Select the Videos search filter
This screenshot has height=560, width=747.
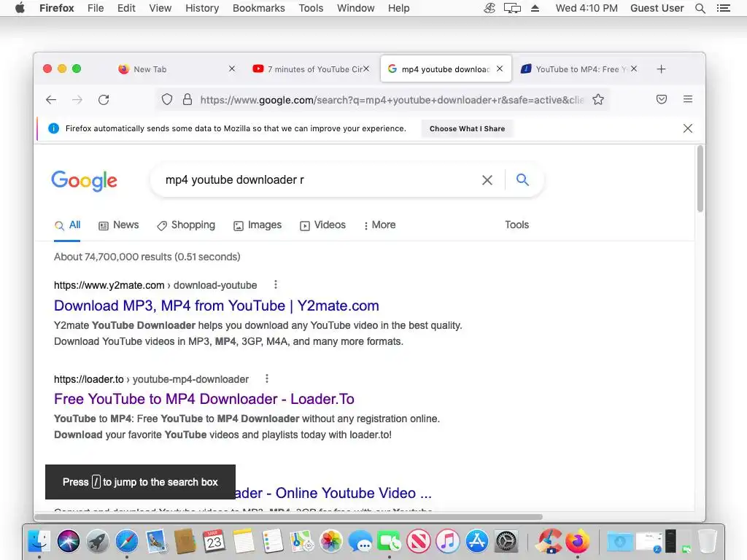pos(322,225)
